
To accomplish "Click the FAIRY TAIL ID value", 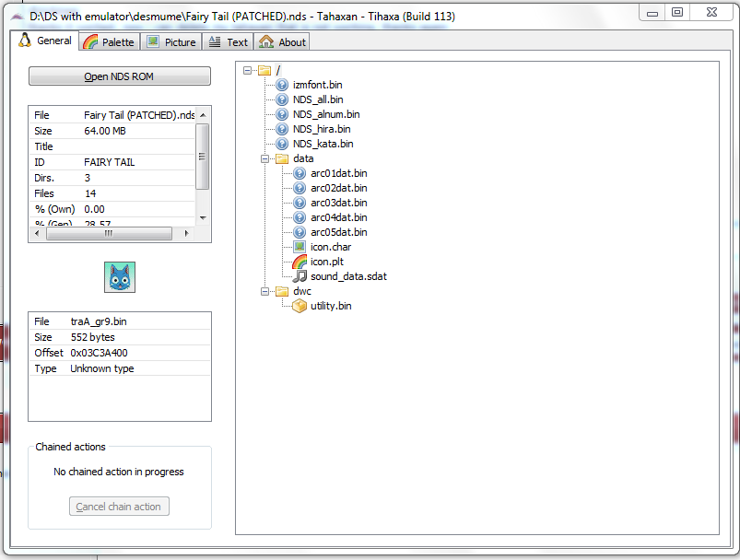I will point(109,162).
